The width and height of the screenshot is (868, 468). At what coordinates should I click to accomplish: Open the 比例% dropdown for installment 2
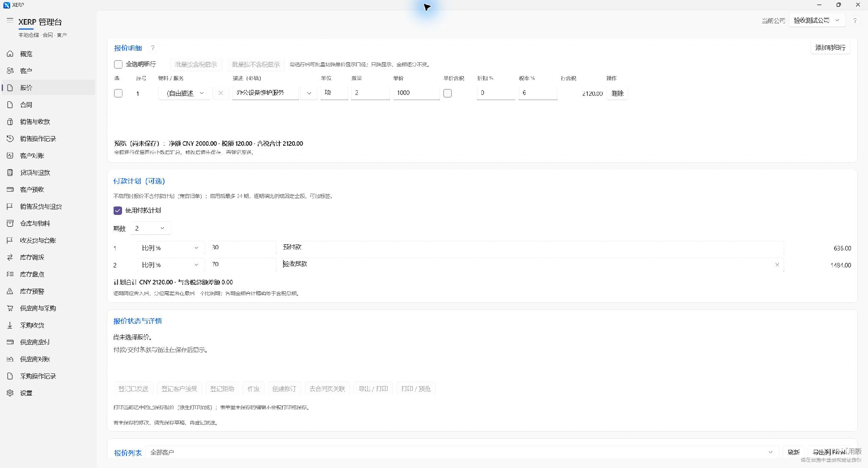coord(171,265)
